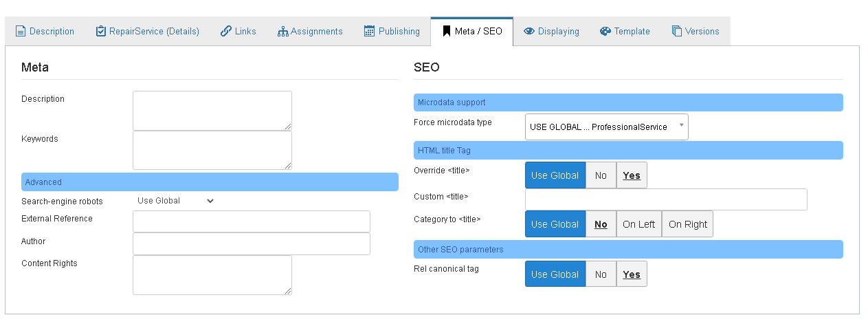Screen dimensions: 868x326
Task: Click the Template palette icon
Action: click(x=605, y=31)
